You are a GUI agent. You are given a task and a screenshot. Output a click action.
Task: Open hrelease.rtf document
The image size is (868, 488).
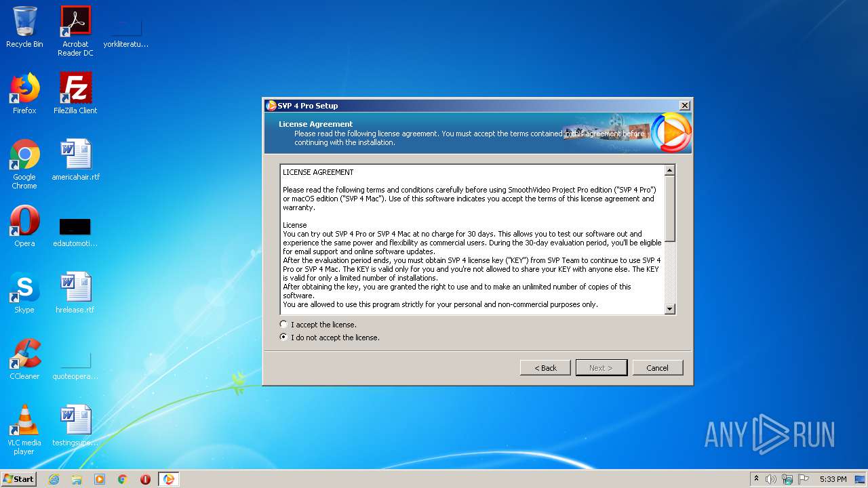pyautogui.click(x=75, y=293)
